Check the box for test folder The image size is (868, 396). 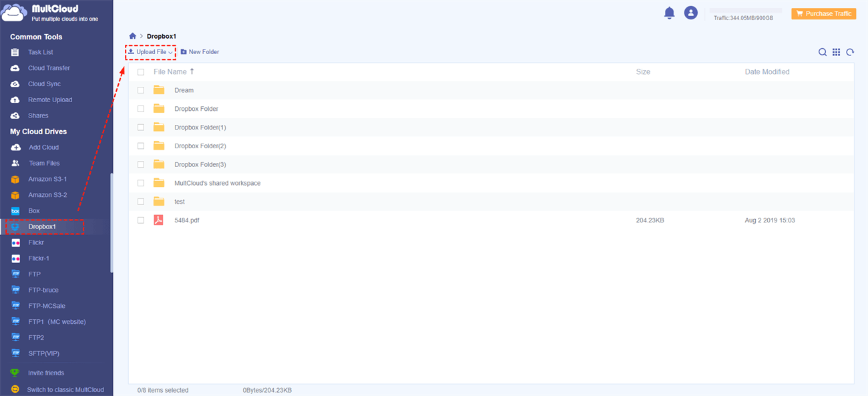(x=141, y=202)
